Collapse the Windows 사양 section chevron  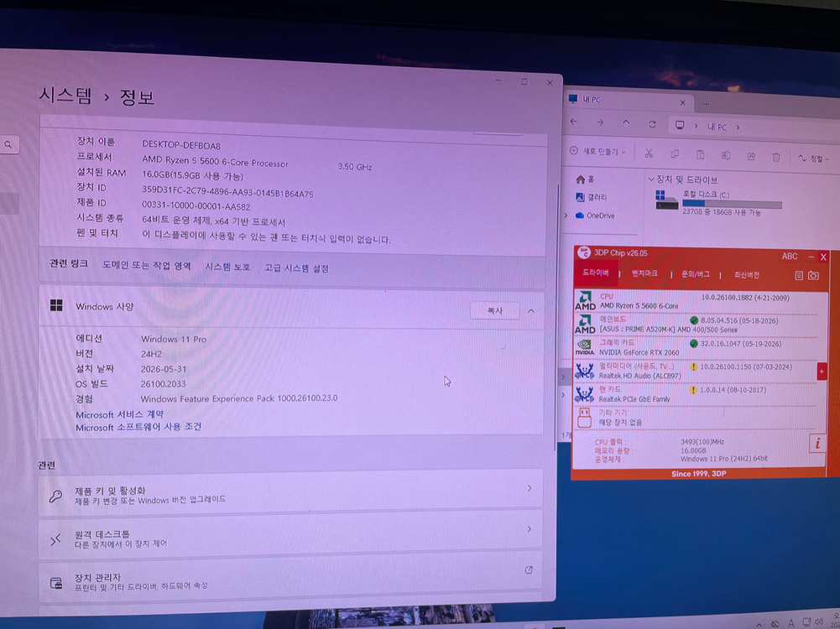pyautogui.click(x=531, y=311)
